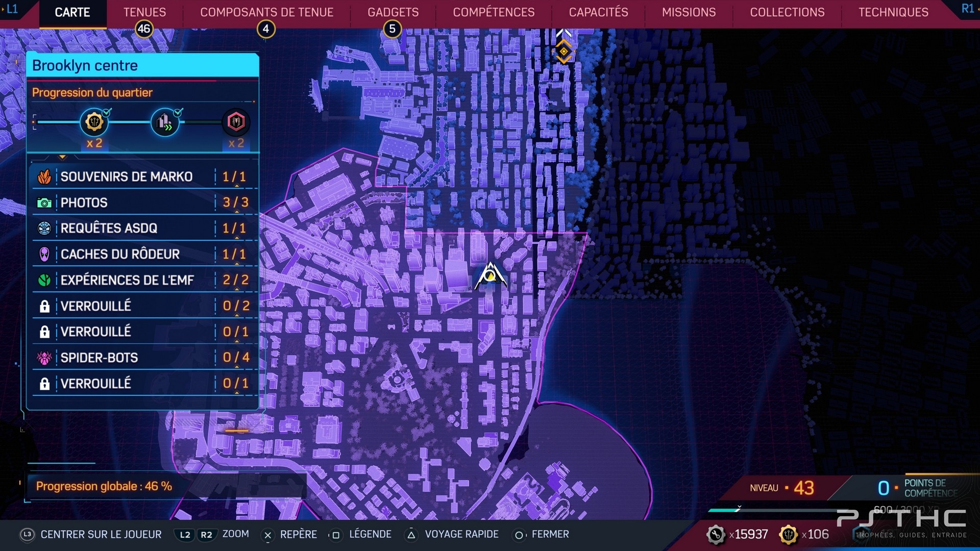Image resolution: width=980 pixels, height=551 pixels.
Task: Click the orange expander arrow above the list
Action: coord(62,157)
